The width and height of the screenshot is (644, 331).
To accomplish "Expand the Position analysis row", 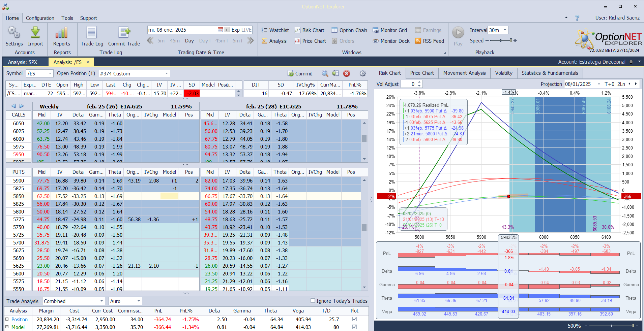I will click(x=7, y=319).
